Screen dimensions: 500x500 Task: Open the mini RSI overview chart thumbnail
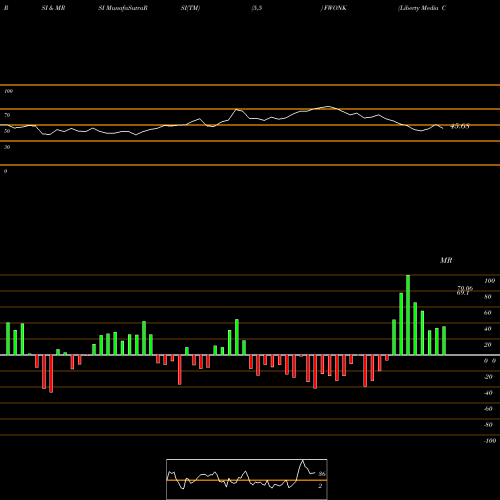[x=247, y=479]
